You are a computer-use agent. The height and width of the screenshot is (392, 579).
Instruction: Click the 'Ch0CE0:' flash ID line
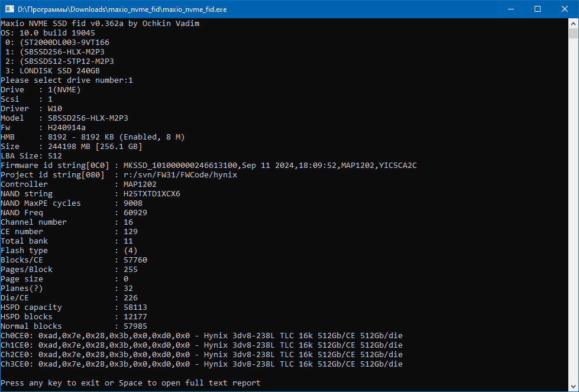tap(202, 335)
